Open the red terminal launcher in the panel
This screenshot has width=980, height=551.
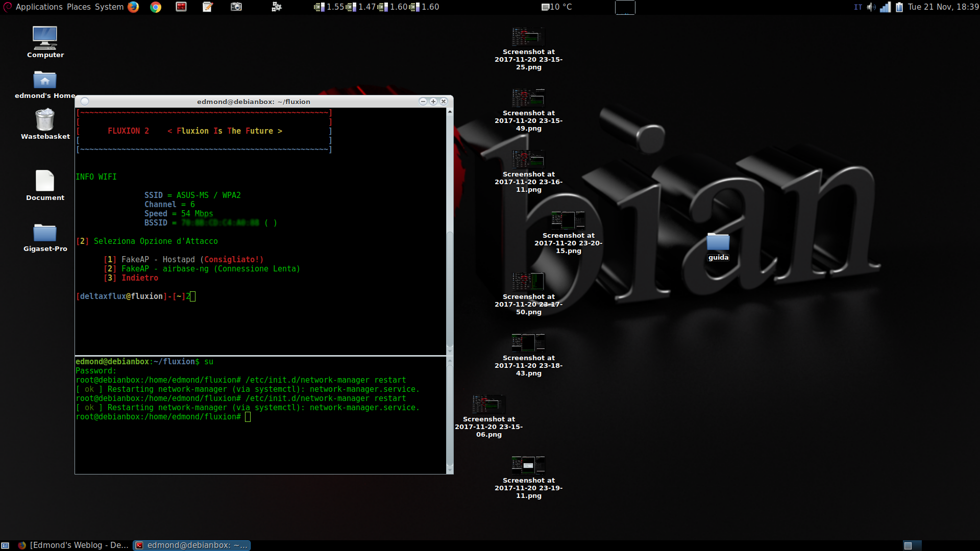click(x=181, y=7)
